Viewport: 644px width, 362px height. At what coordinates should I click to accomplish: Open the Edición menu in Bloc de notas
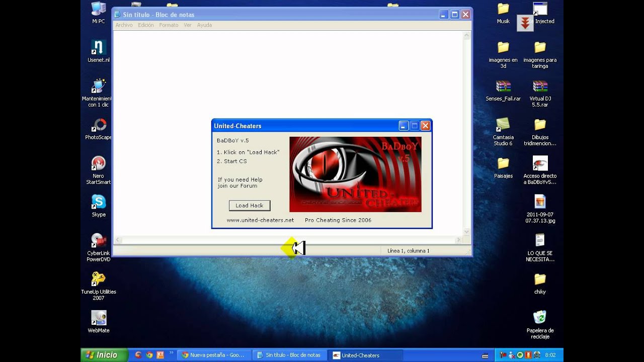(146, 25)
